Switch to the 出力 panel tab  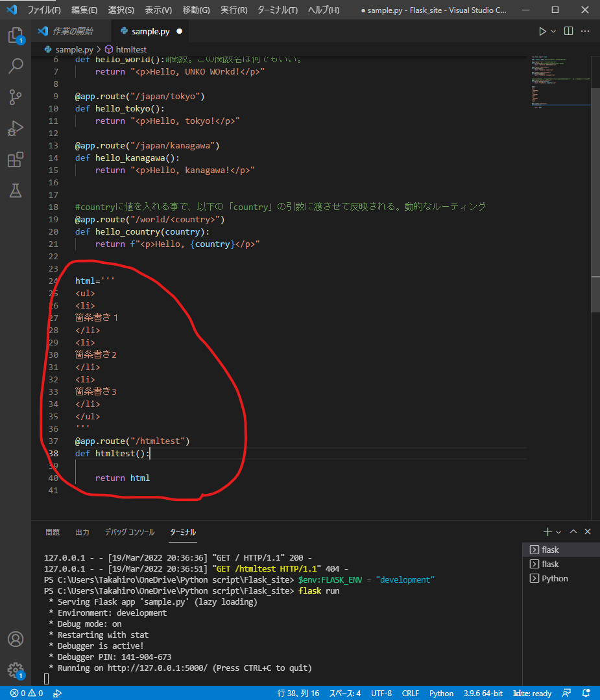pyautogui.click(x=82, y=532)
